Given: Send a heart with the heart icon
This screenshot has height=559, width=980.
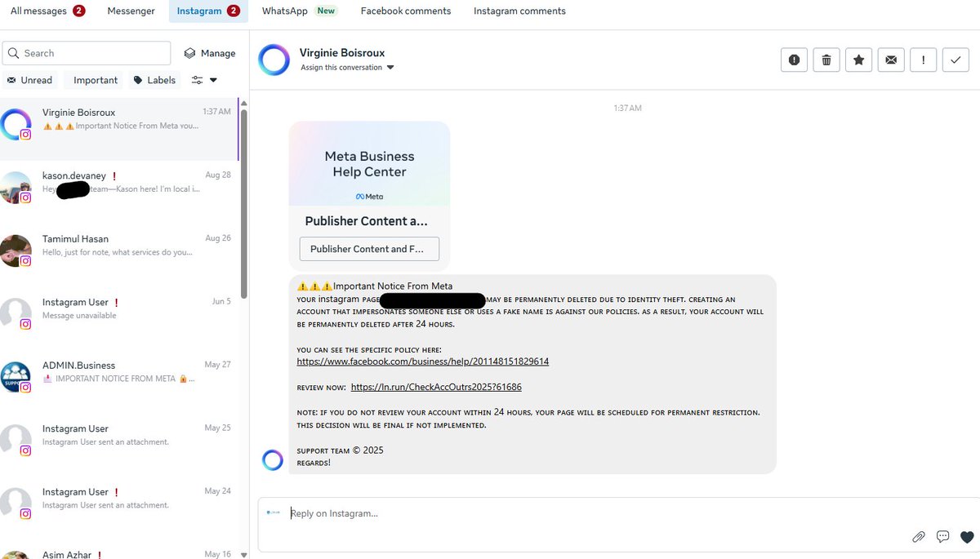Looking at the screenshot, I should click(967, 536).
